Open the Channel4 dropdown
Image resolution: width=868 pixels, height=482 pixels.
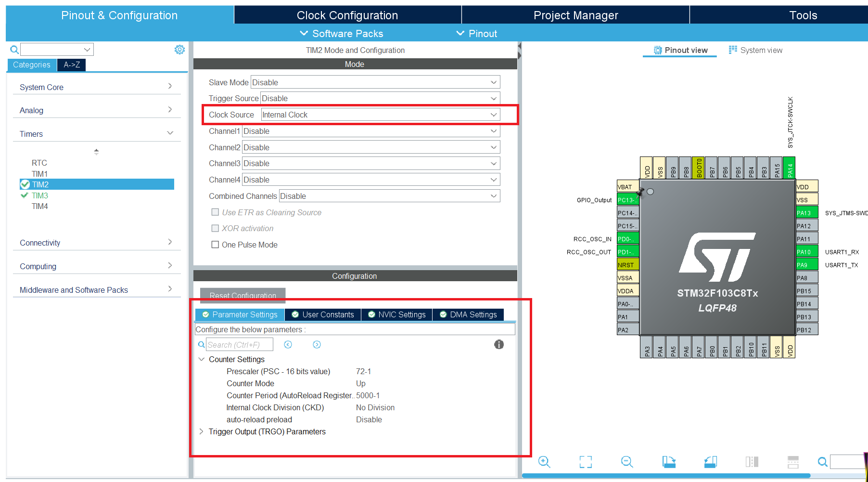click(371, 180)
